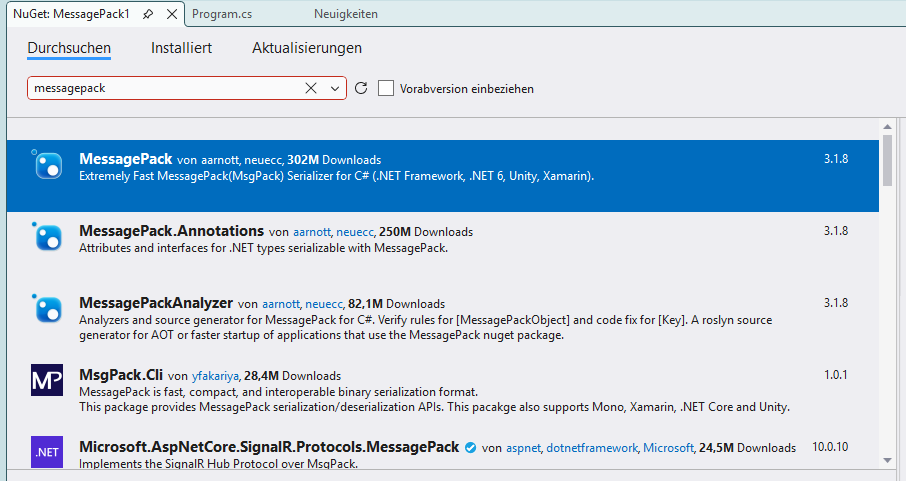Click version 3.1.8 in selected MessagePack row
Image resolution: width=906 pixels, height=481 pixels.
[836, 158]
